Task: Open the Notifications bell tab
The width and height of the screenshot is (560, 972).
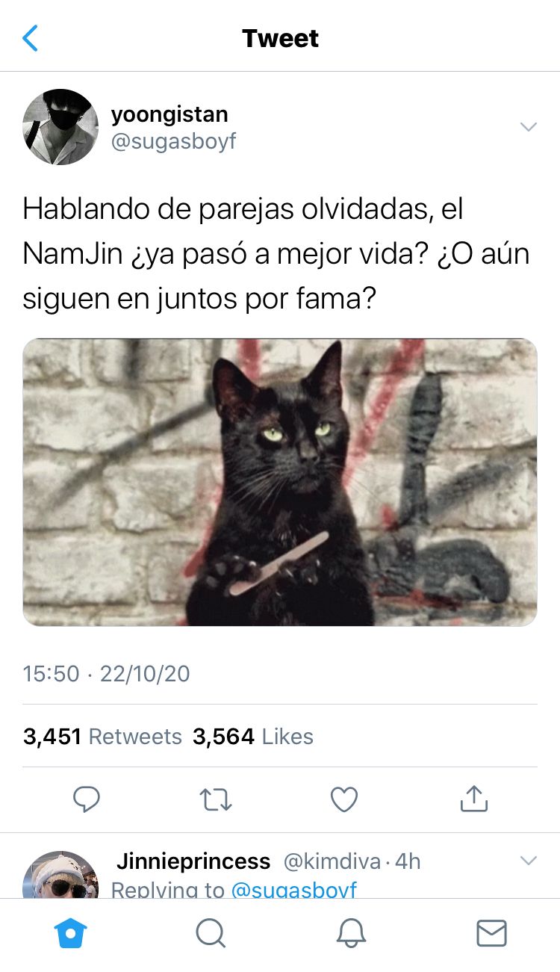Action: coord(351,933)
